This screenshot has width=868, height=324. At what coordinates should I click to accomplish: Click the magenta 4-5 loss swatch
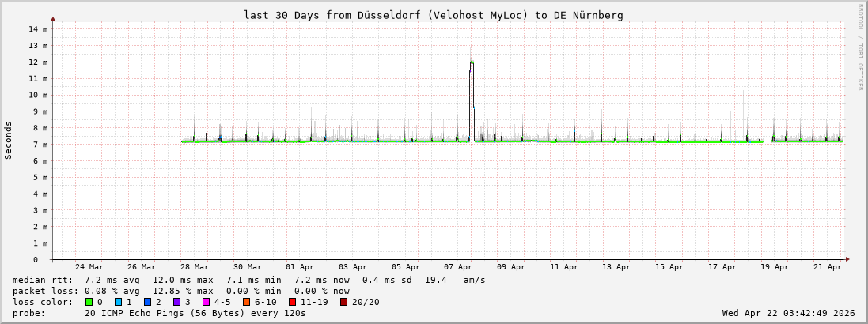click(207, 302)
